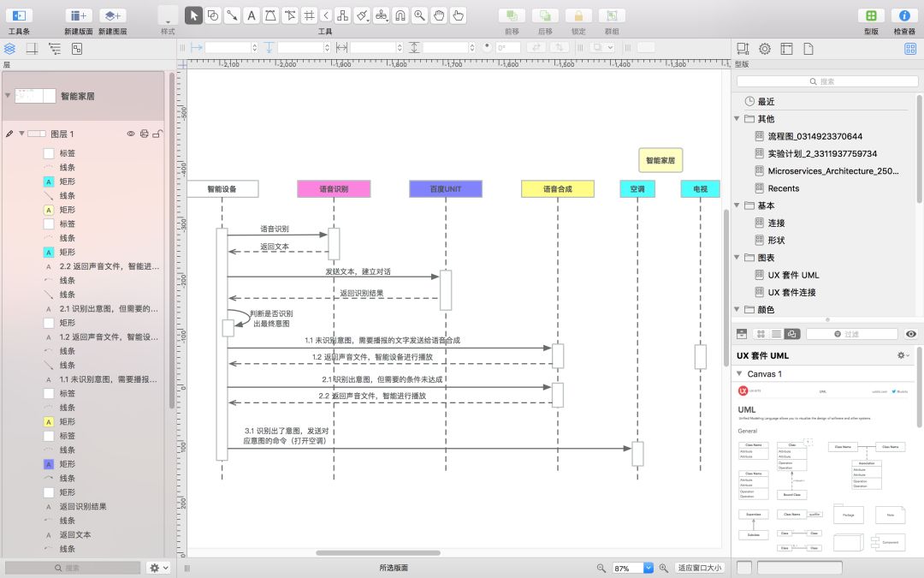Screen dimensions: 924x578
Task: Open the 样式 style dropdown
Action: pos(168,16)
